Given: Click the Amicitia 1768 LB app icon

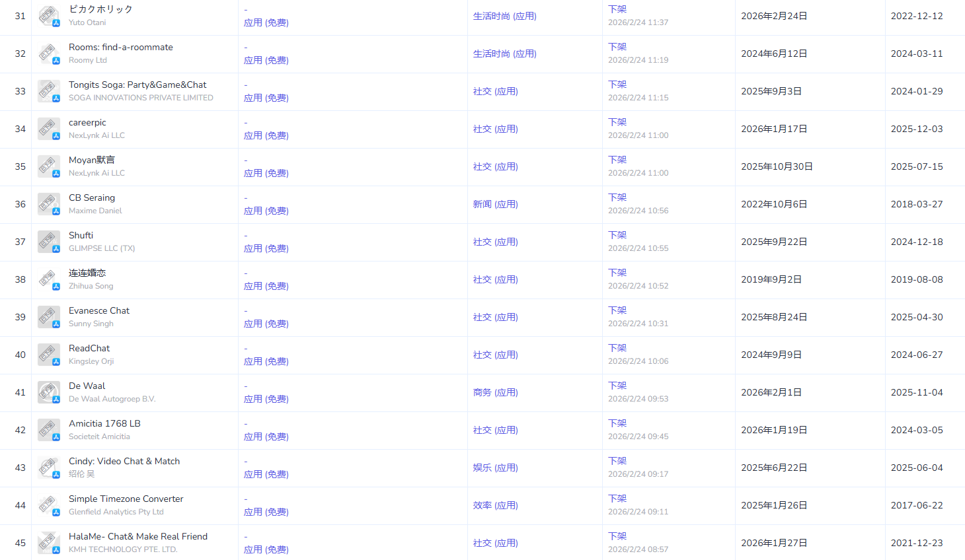Looking at the screenshot, I should [49, 430].
